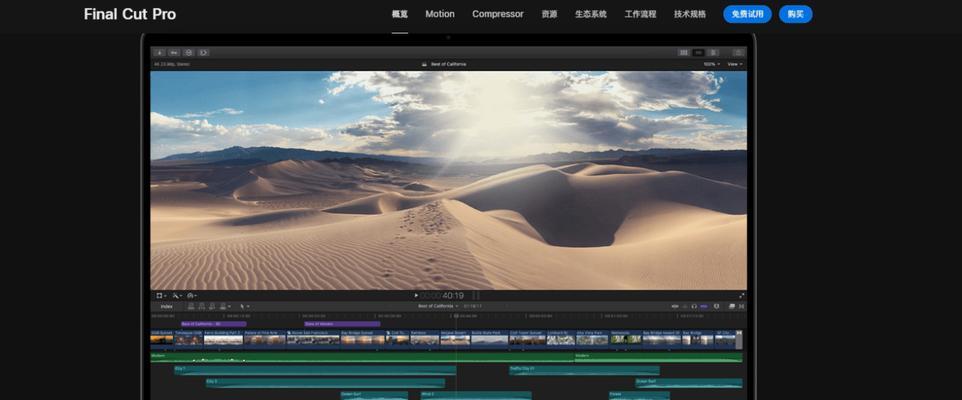Open the Motion tab

(440, 14)
